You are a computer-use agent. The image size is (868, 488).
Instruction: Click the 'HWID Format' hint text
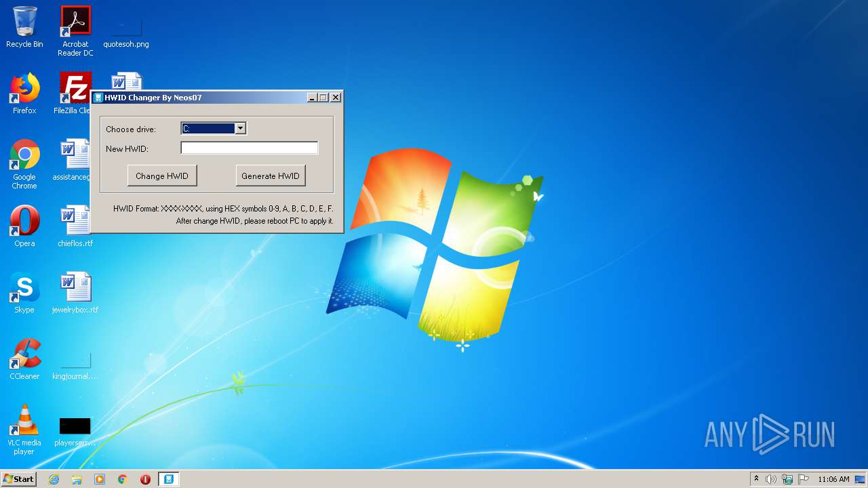point(223,209)
